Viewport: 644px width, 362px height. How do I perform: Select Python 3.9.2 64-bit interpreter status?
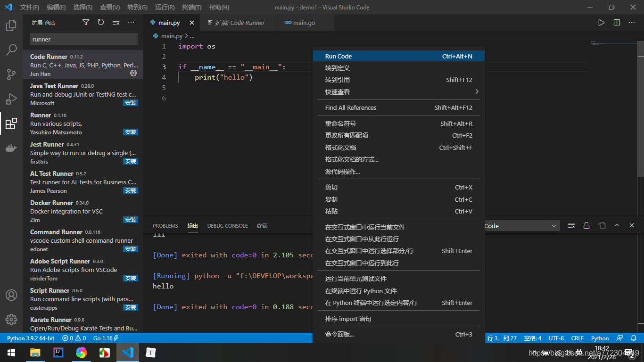point(31,338)
